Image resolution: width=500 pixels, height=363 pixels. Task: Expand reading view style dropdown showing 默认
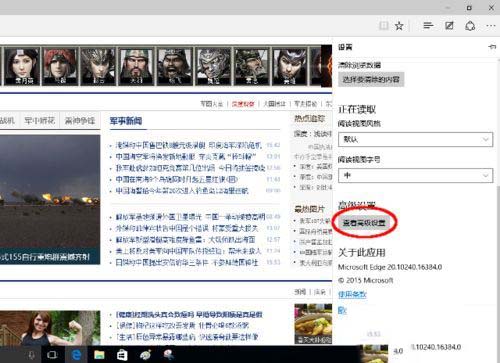click(x=415, y=139)
